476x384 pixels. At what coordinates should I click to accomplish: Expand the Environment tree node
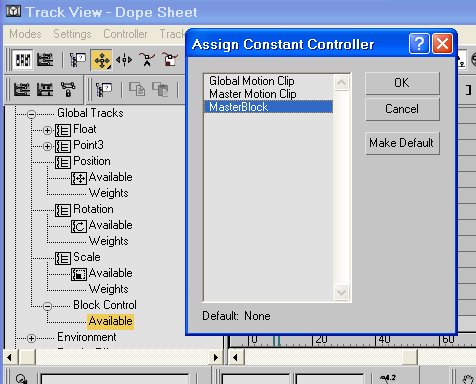31,338
